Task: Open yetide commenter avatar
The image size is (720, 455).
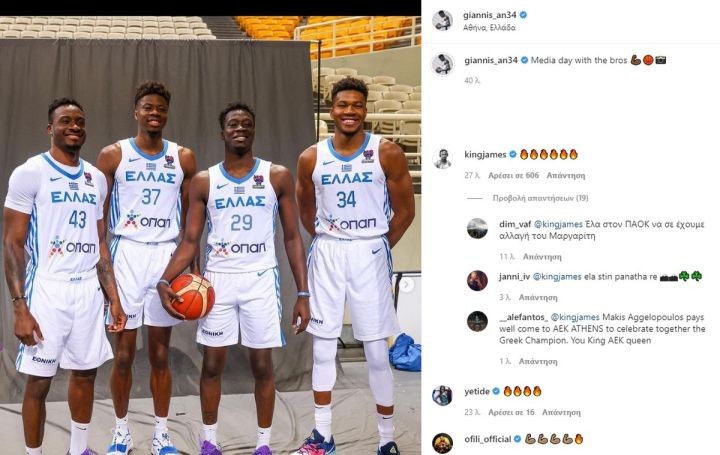Action: point(443,395)
